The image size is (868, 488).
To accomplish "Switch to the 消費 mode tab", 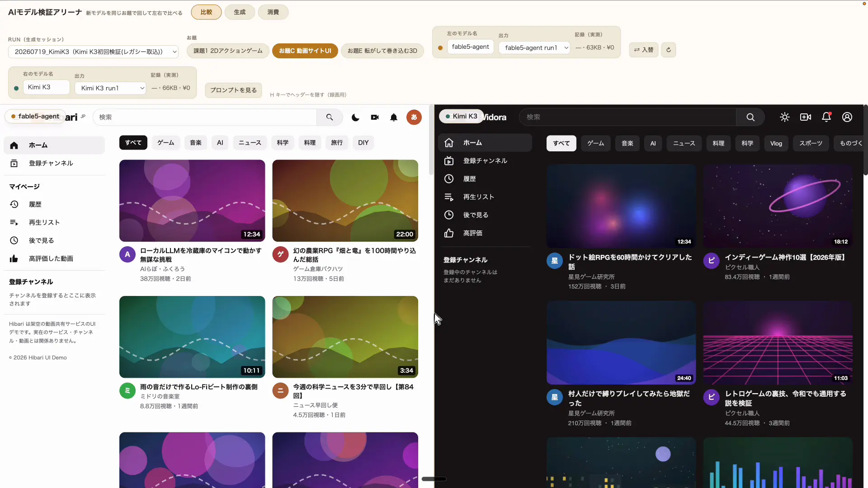I will (273, 12).
